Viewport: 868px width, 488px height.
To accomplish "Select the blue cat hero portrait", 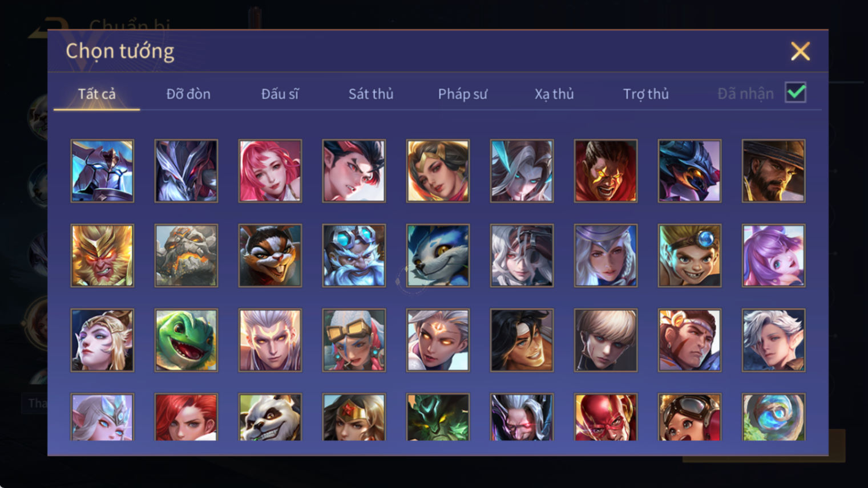I will tap(438, 255).
